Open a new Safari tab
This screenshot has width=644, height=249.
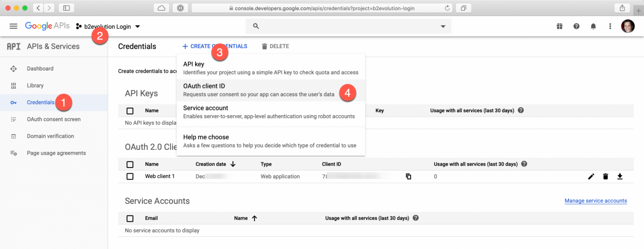click(638, 11)
